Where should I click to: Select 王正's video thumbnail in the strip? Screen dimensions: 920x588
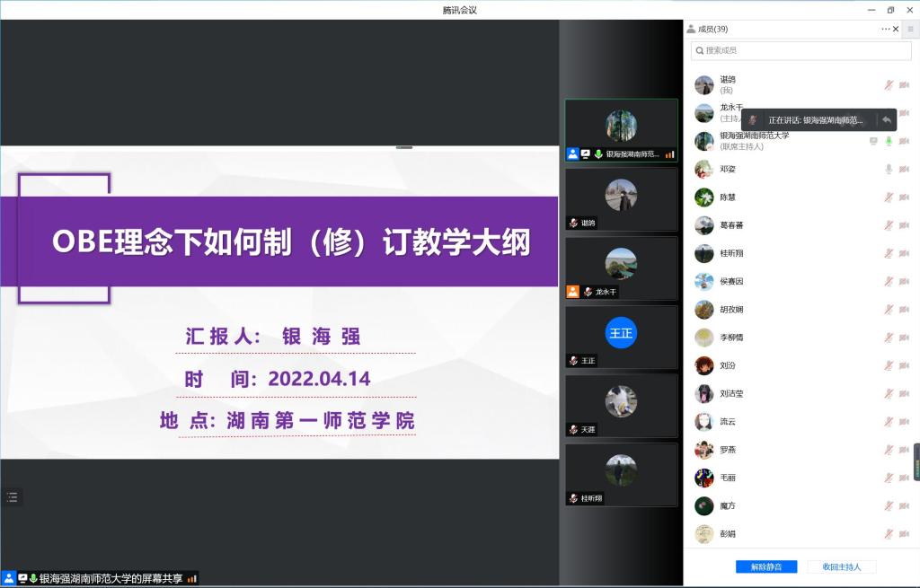pos(621,337)
